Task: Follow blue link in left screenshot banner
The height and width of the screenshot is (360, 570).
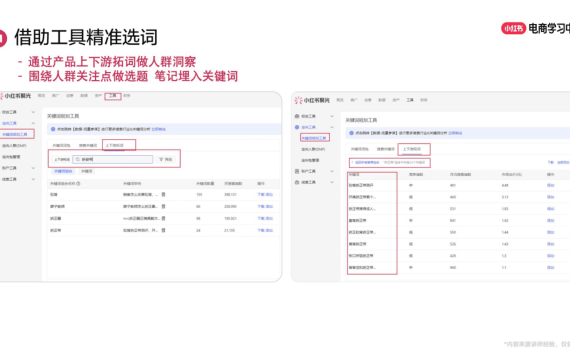Action: click(x=158, y=129)
